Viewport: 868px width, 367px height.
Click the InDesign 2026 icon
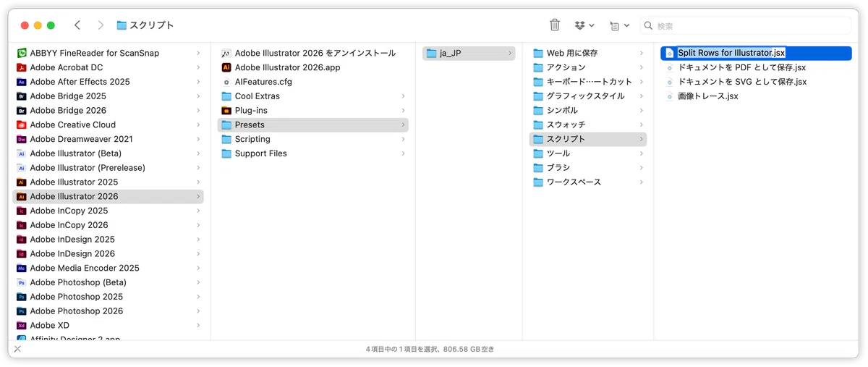(22, 254)
